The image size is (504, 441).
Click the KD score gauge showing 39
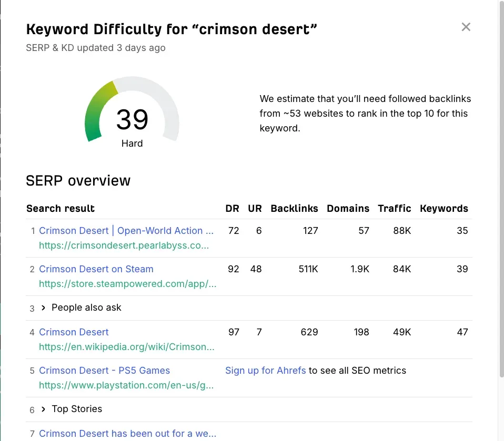pos(132,111)
